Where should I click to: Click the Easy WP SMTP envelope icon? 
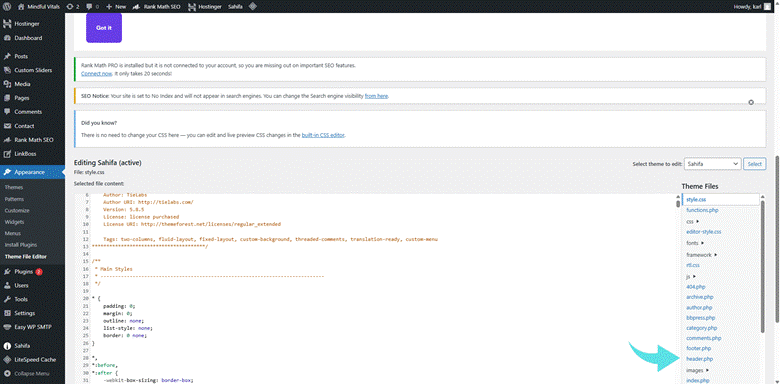(7, 327)
